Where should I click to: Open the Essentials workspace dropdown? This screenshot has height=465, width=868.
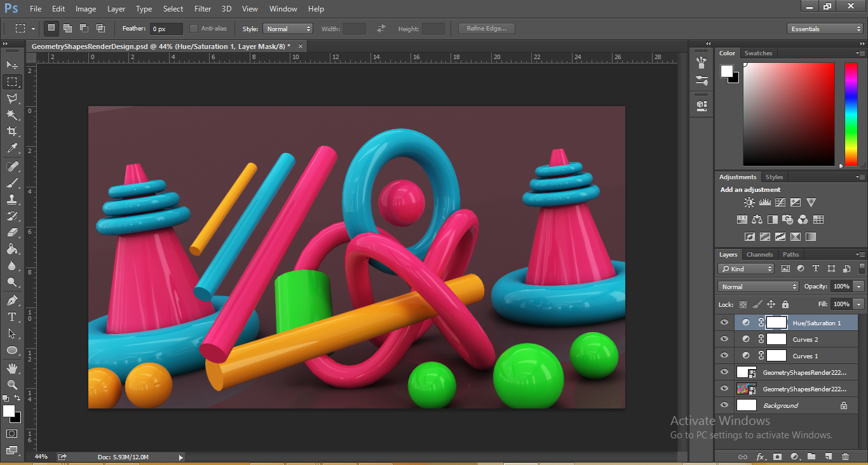coord(825,29)
